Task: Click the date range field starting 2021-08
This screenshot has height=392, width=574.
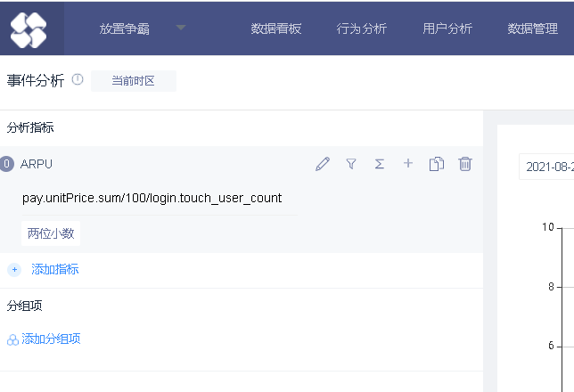Action: [546, 167]
